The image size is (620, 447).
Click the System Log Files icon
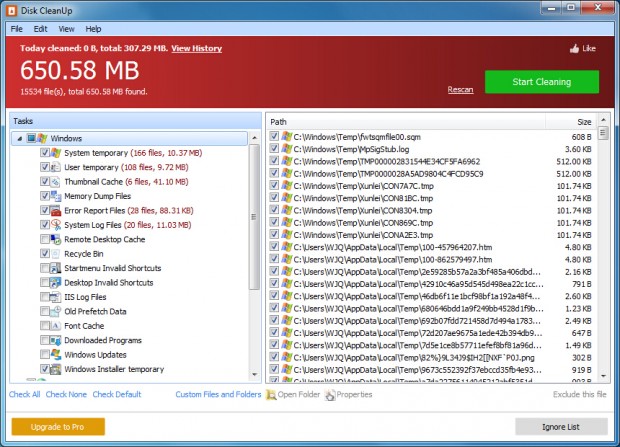(56, 225)
